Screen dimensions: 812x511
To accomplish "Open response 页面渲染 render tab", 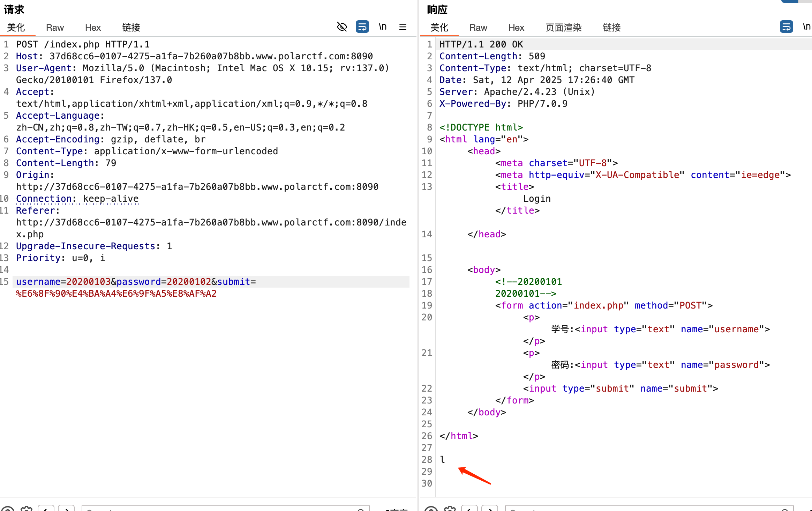I will pyautogui.click(x=563, y=28).
